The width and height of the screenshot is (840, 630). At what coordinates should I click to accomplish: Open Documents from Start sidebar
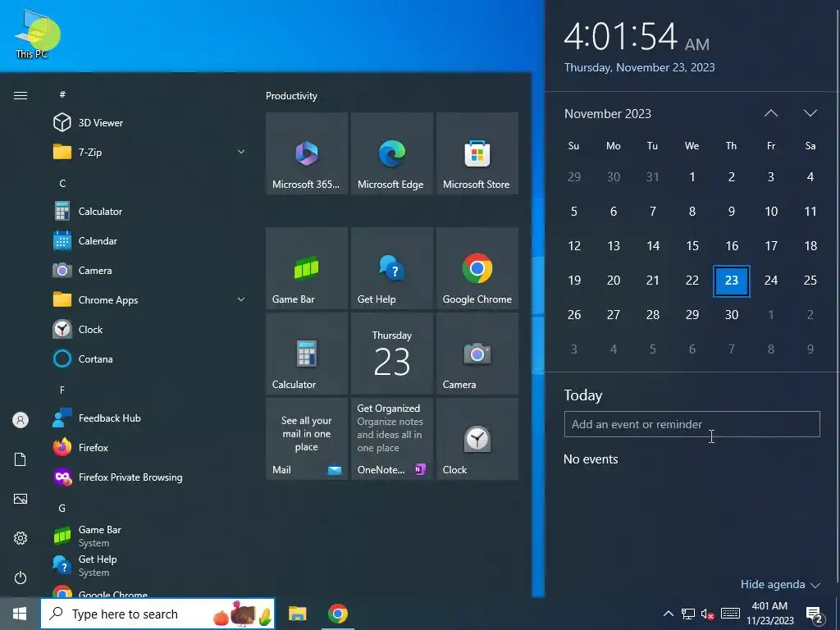click(x=21, y=459)
